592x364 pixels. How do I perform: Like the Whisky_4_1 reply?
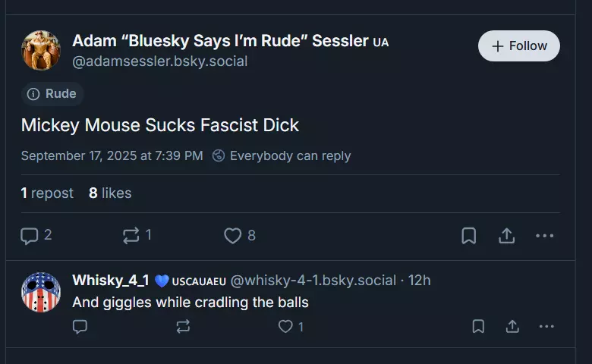(285, 326)
